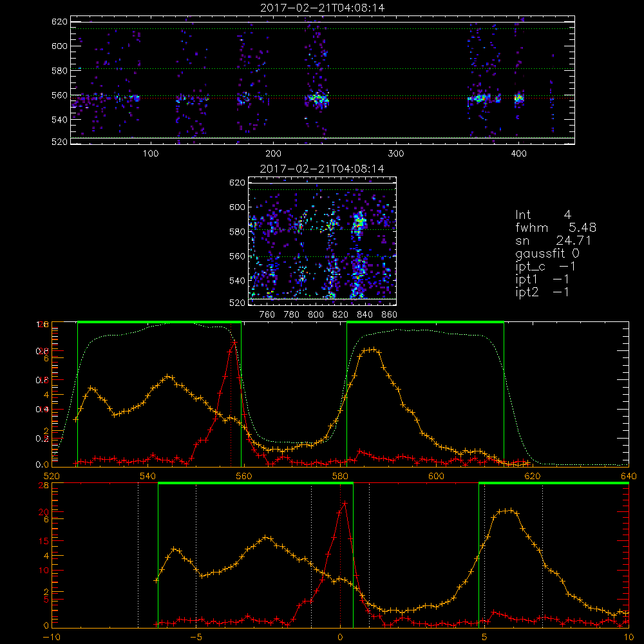Click the middle image title 2017-02-21T04:08:14
644x644 pixels.
click(322, 169)
